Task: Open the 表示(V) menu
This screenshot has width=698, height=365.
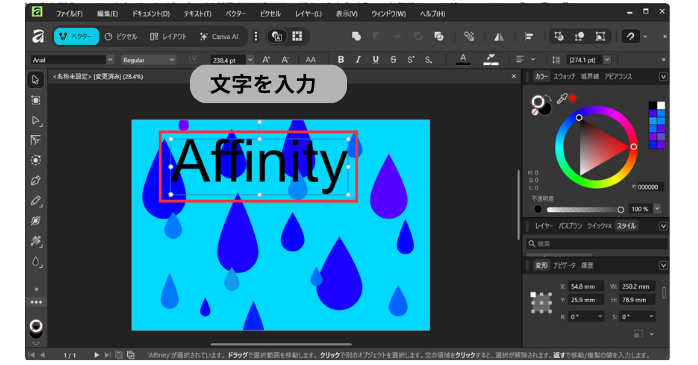Action: pos(346,14)
